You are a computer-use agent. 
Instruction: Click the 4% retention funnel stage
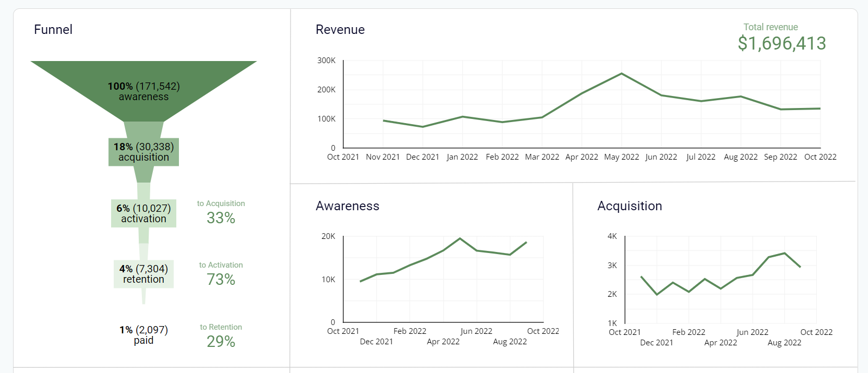coord(143,274)
